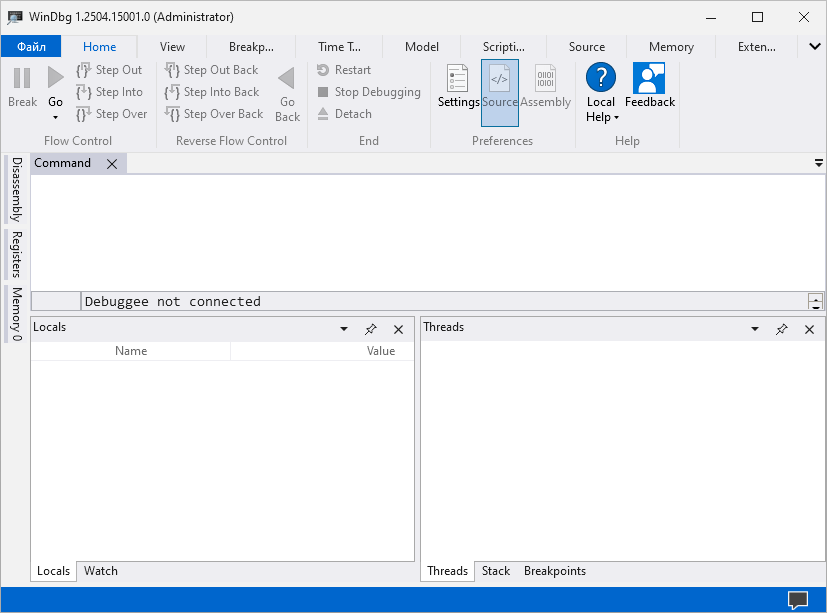The width and height of the screenshot is (827, 613).
Task: Switch to the Stack tab
Action: coord(496,571)
